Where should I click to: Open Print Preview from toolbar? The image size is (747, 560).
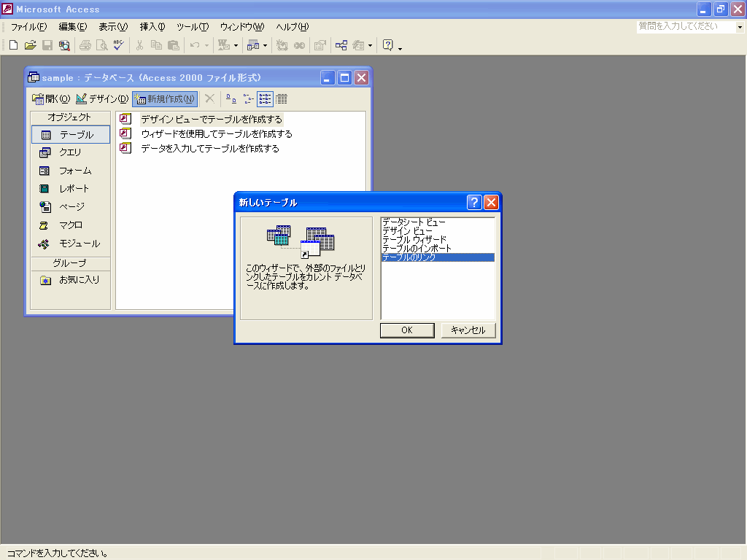pos(102,45)
